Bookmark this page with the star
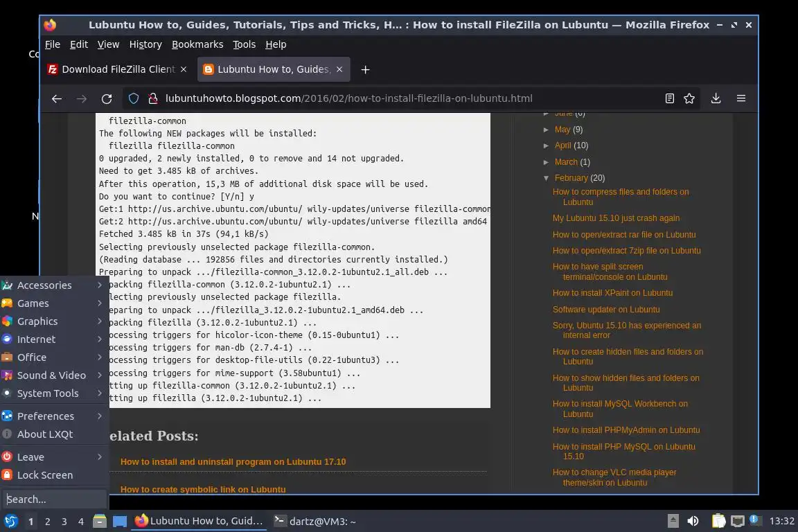798x532 pixels. click(689, 99)
